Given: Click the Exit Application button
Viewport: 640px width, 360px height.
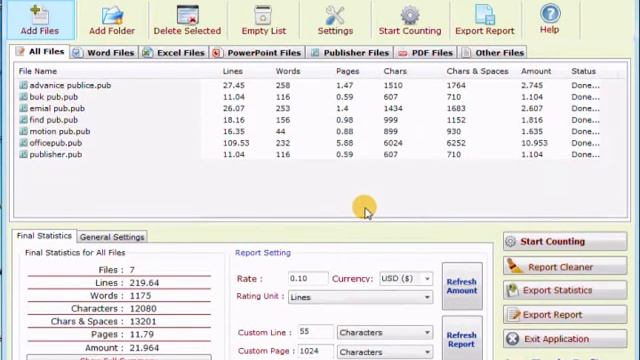Looking at the screenshot, I should (565, 339).
